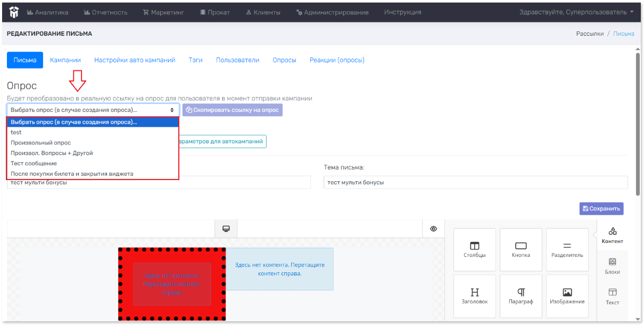Click the Тема письма input field

(x=475, y=182)
